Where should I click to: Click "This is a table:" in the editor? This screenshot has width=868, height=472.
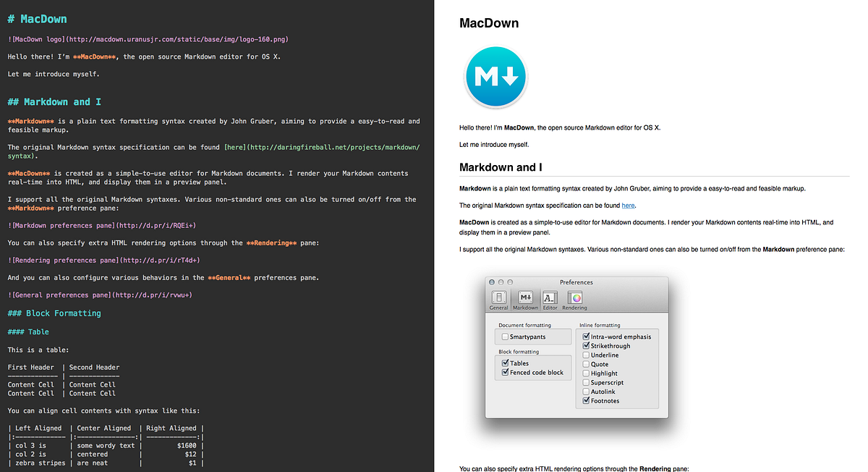[38, 350]
